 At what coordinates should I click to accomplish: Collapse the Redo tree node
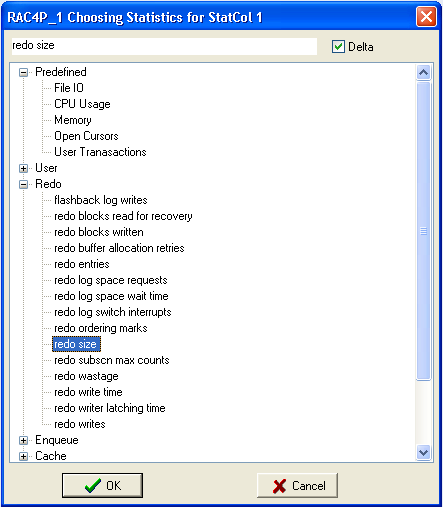23,184
